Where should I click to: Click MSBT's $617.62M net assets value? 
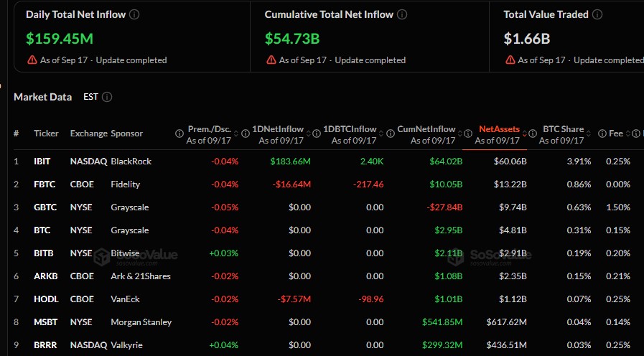pos(506,322)
